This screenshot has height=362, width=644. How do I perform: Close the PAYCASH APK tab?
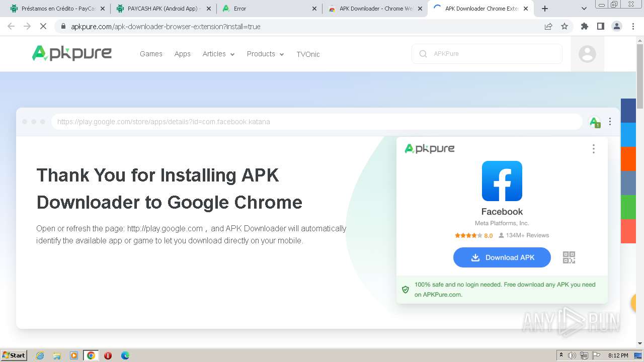209,9
